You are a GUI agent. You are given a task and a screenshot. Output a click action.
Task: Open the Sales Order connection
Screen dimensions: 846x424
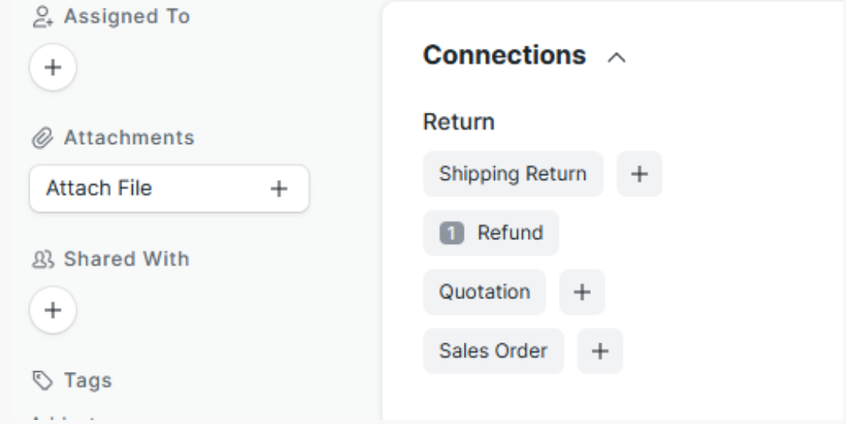[x=493, y=351]
